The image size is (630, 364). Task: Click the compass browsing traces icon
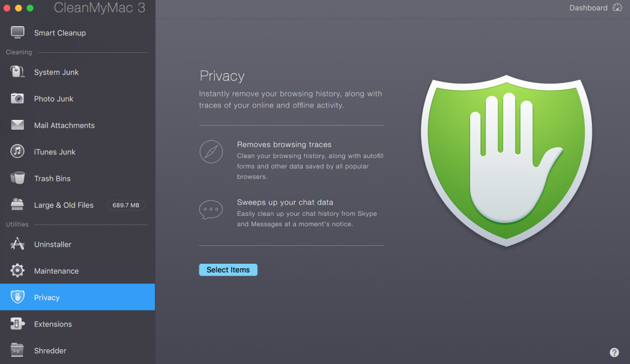pyautogui.click(x=211, y=151)
